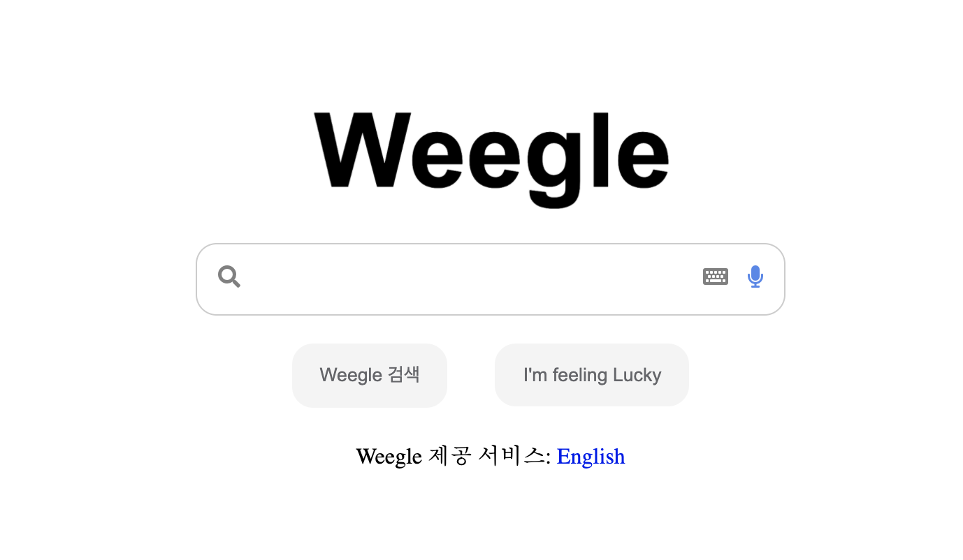The height and width of the screenshot is (560, 963).
Task: Click the Weegle logo
Action: click(x=491, y=159)
